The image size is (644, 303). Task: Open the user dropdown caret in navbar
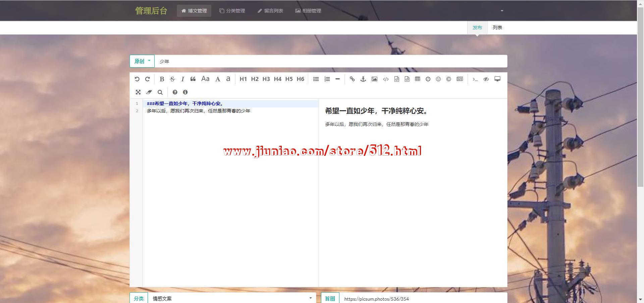(x=502, y=11)
